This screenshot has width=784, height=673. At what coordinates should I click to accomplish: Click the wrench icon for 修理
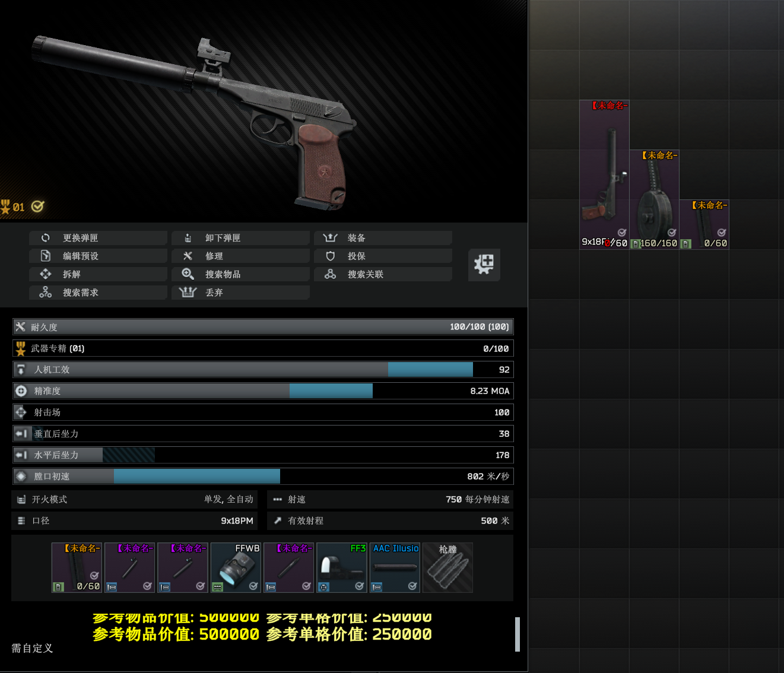click(x=188, y=256)
